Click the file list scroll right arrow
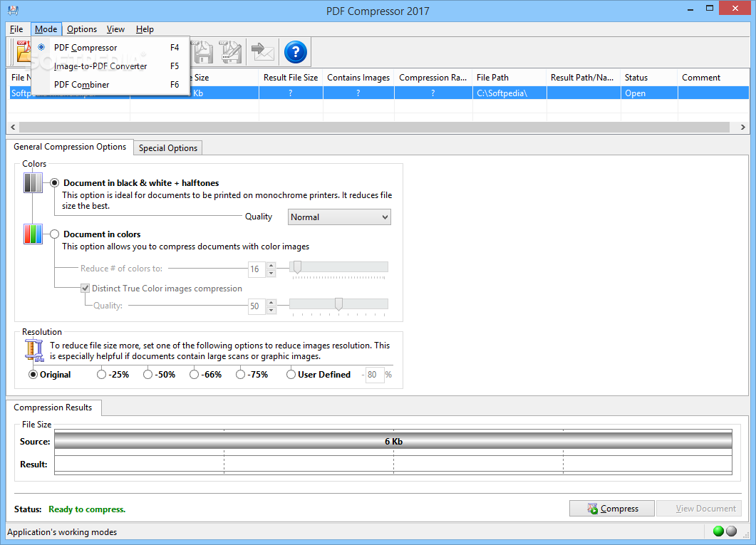The width and height of the screenshot is (756, 545). (743, 128)
